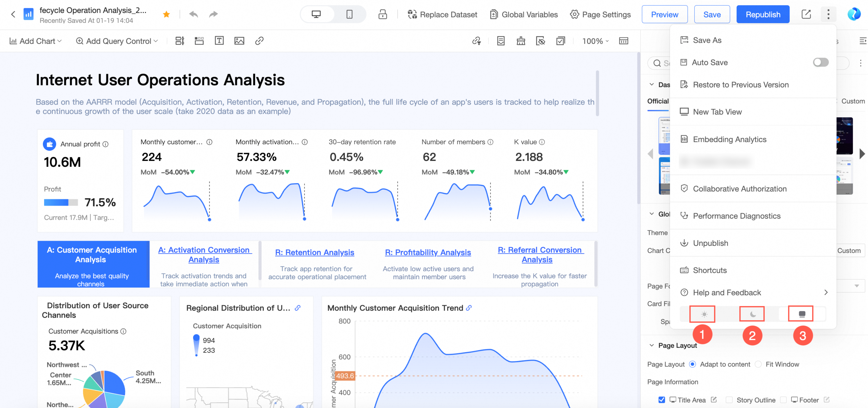Click the info icon beside Annual profit
Screen dimensions: 868x408
click(x=105, y=144)
